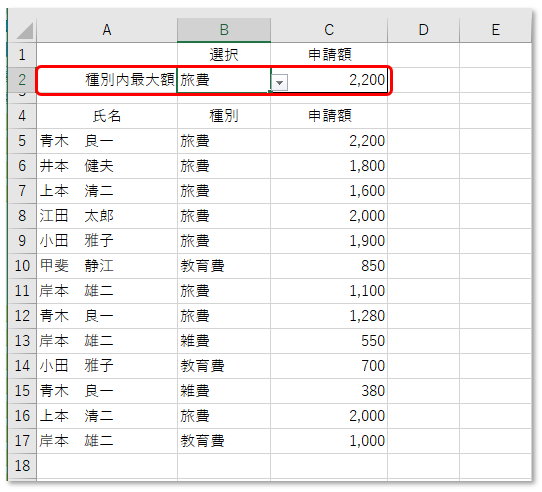The image size is (542, 492).
Task: Select cell C17 showing 1,000
Action: point(329,441)
